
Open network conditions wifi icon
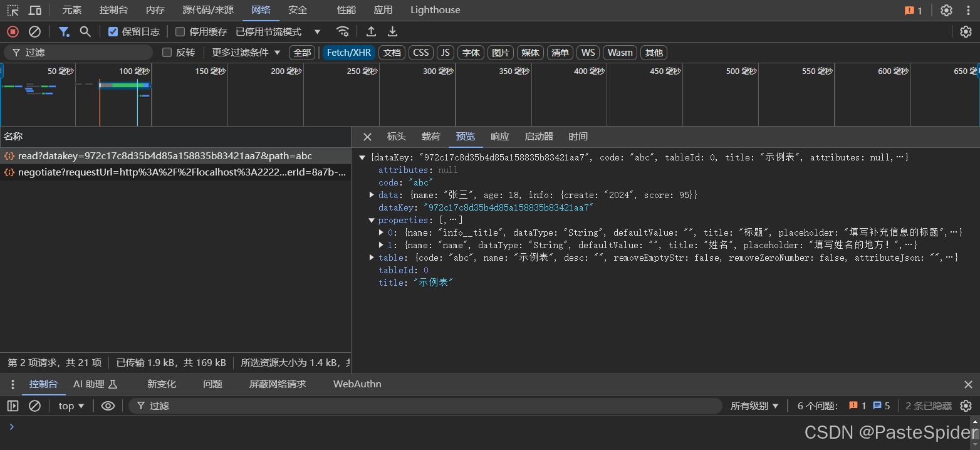click(342, 31)
